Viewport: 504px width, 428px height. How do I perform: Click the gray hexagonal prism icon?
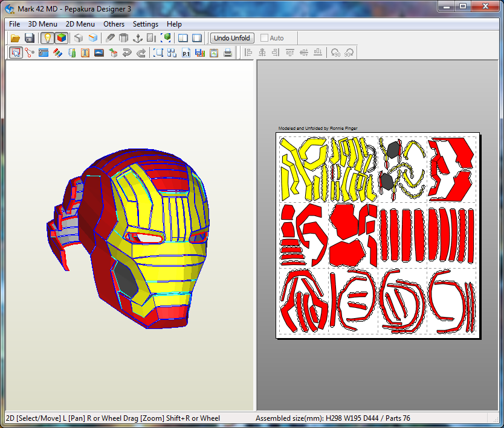123,38
